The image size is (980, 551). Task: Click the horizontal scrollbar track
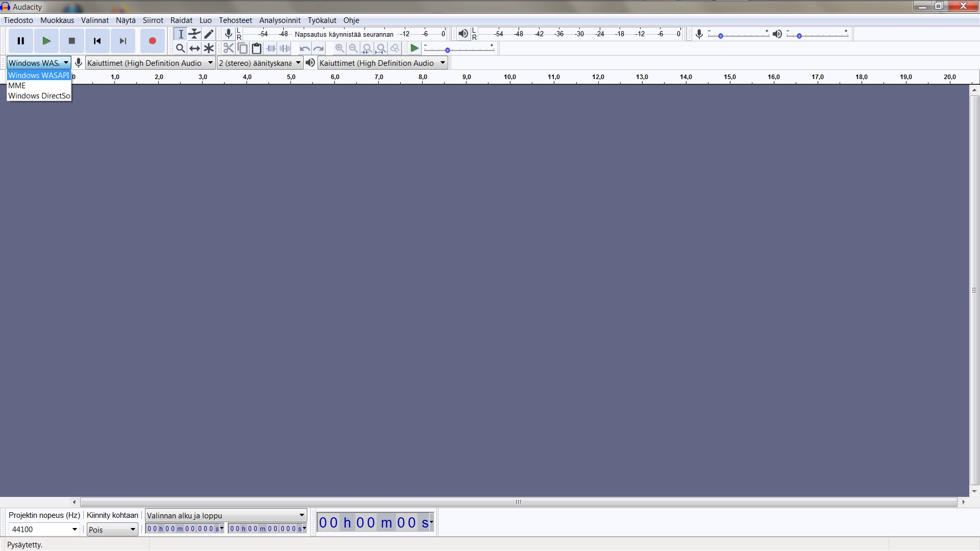519,502
